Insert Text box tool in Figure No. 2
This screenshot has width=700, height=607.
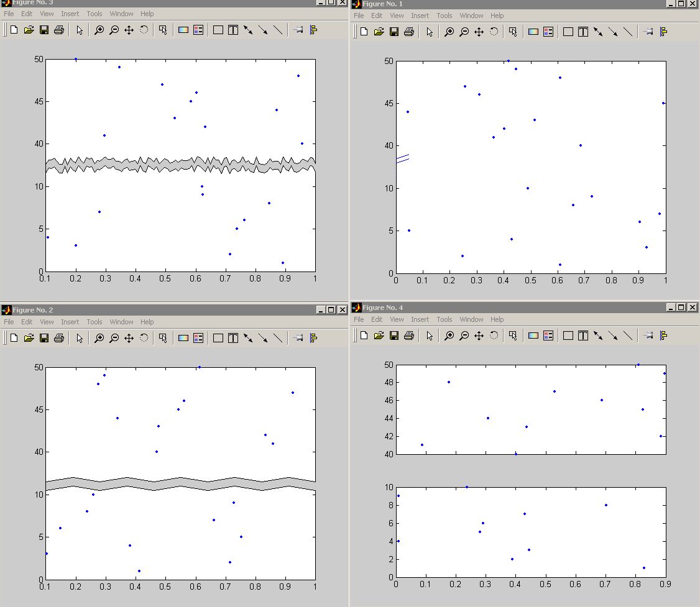point(233,338)
